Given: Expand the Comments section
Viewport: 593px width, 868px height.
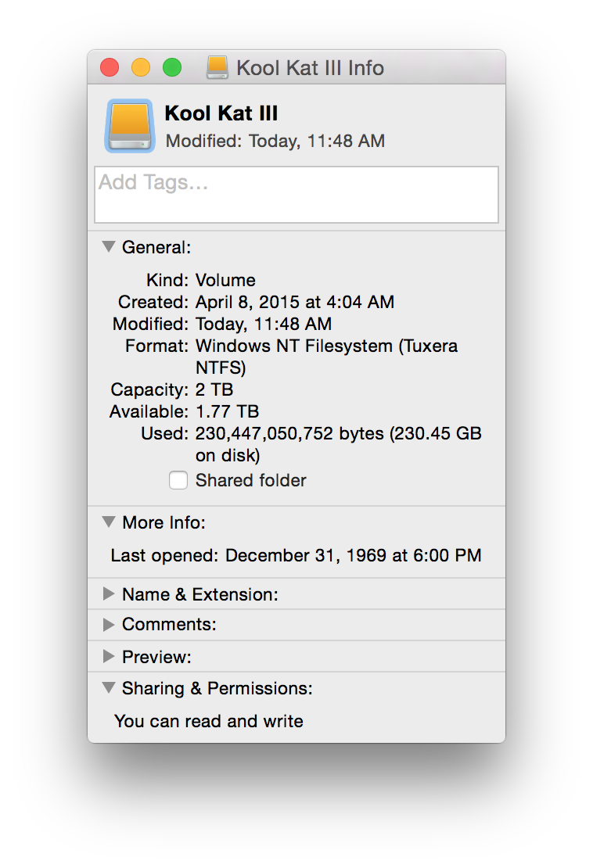Looking at the screenshot, I should tap(109, 625).
